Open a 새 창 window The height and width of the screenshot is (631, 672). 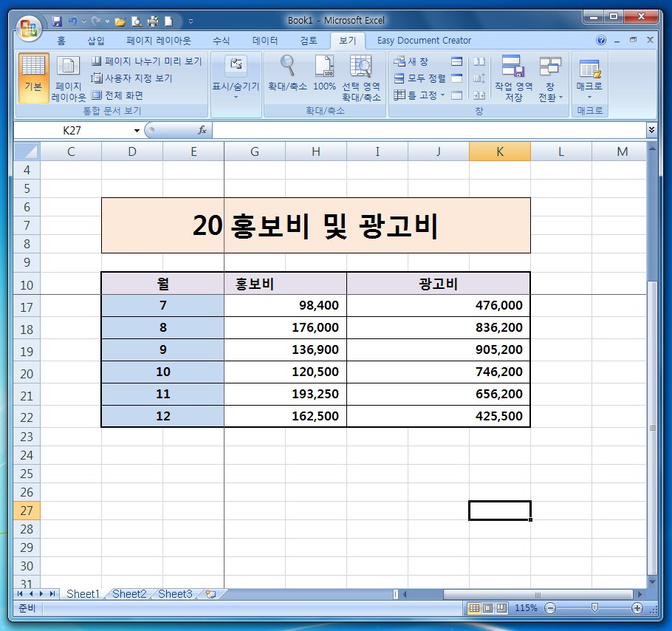411,61
